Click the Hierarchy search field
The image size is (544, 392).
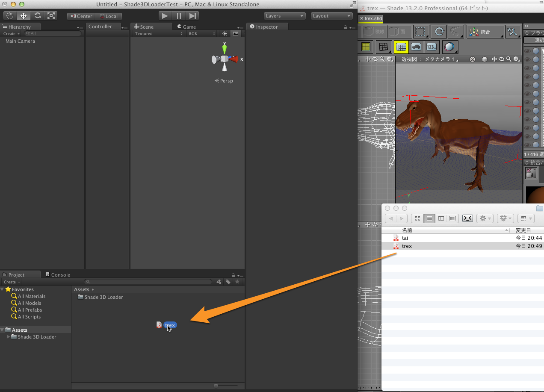53,33
